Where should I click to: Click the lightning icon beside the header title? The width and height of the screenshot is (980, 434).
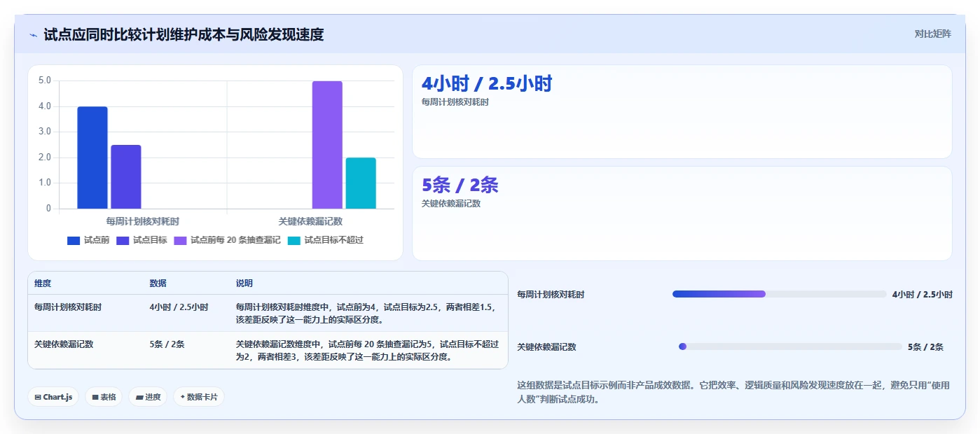coord(33,35)
